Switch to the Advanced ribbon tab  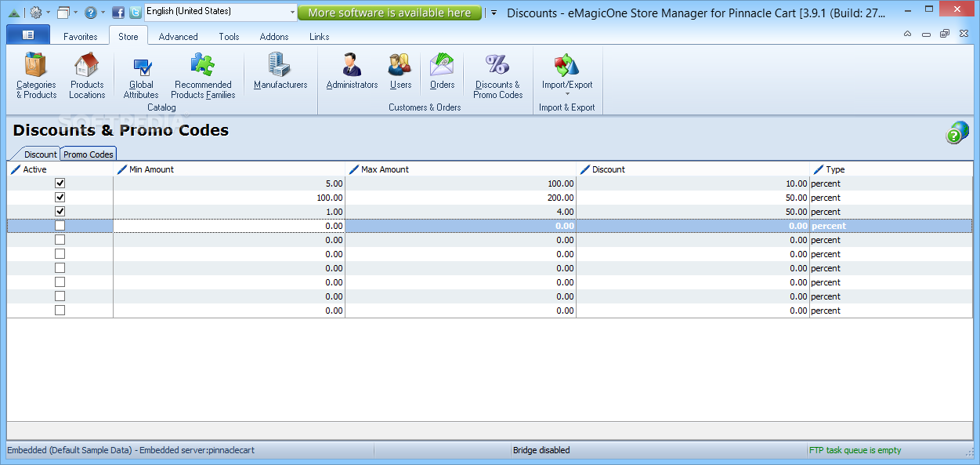pyautogui.click(x=179, y=36)
